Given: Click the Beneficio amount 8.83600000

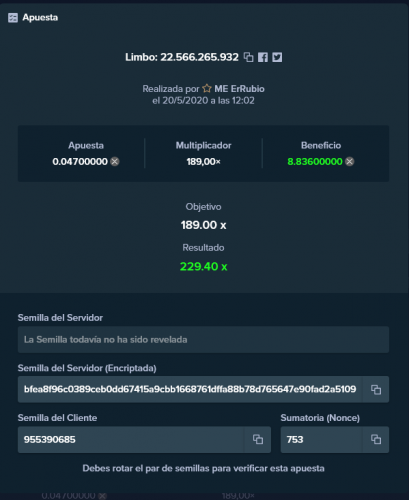Looking at the screenshot, I should [x=315, y=162].
